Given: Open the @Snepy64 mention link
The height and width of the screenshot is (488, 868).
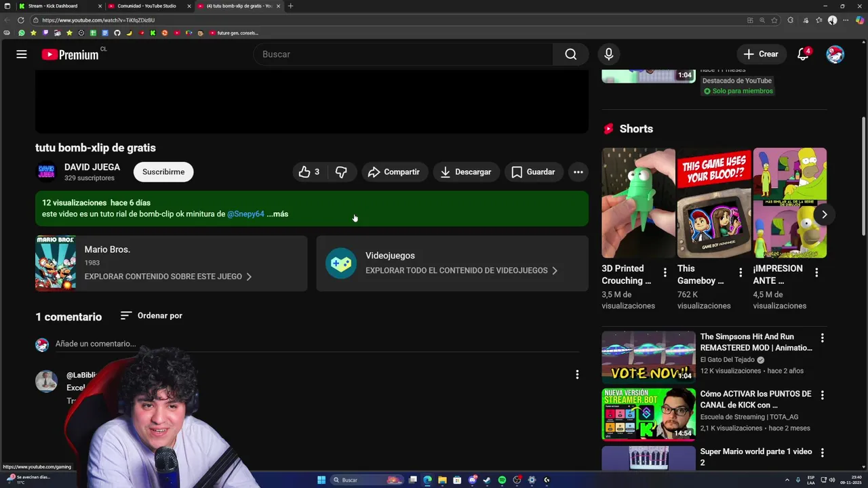Looking at the screenshot, I should 245,214.
